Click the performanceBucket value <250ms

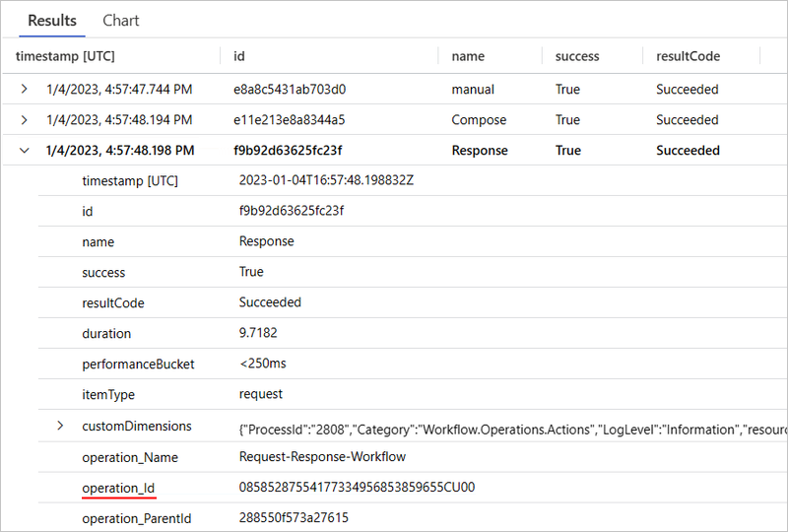click(262, 365)
